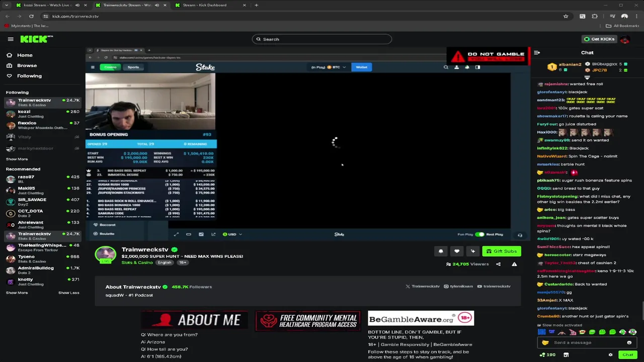Click YouTube link trainwreckstv
644x362 pixels.
click(494, 286)
